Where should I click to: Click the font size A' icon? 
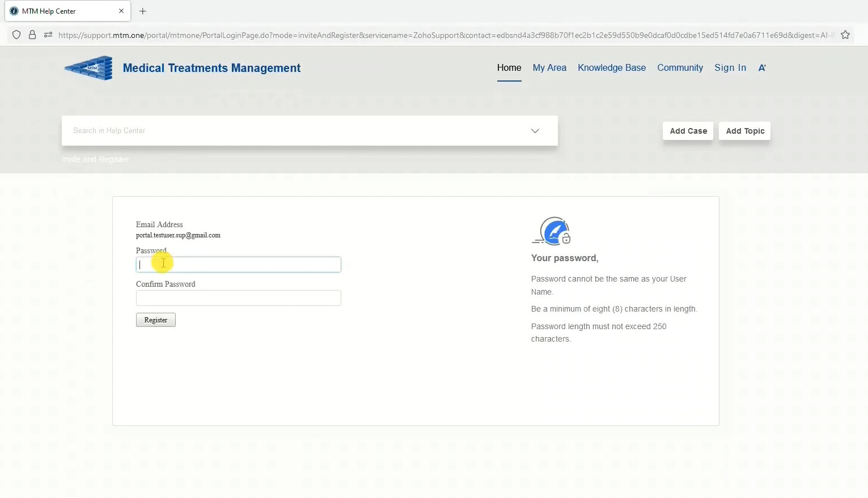(762, 67)
